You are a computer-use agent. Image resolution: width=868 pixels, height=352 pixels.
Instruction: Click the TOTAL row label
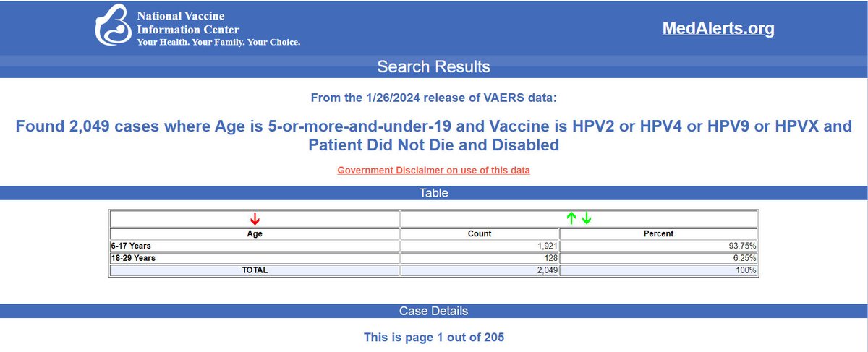[255, 270]
